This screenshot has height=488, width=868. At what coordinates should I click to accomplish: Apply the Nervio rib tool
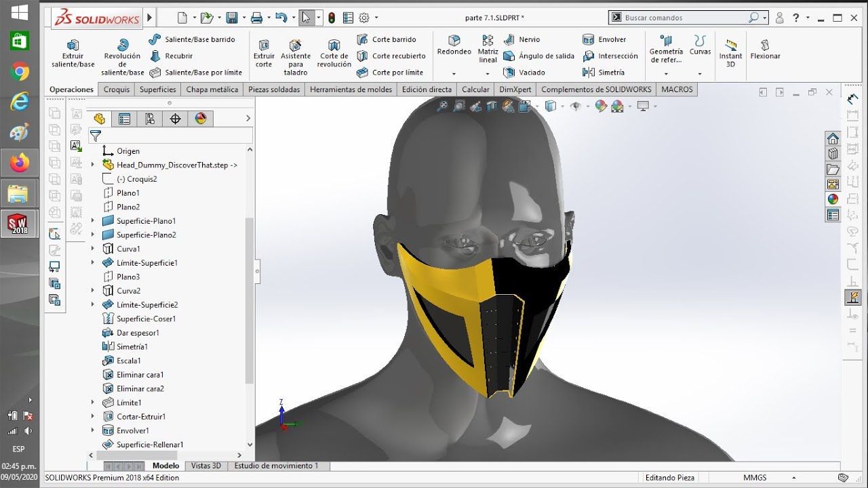[521, 39]
